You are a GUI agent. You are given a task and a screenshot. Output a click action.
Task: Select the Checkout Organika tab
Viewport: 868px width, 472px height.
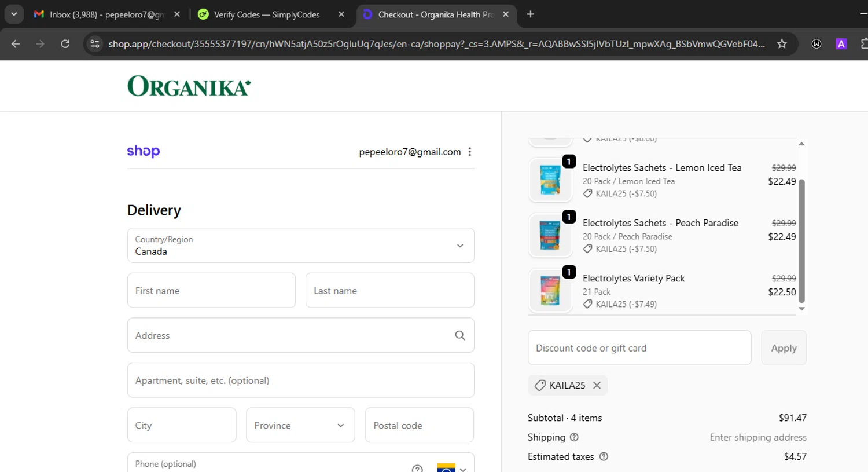435,14
